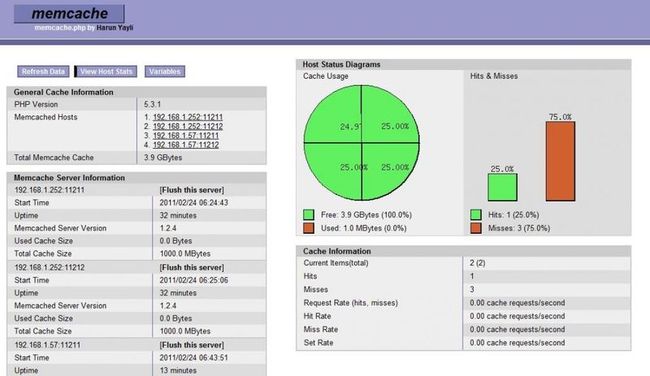This screenshot has height=376, width=650.
Task: Click the Miss Rate label
Action: [320, 330]
